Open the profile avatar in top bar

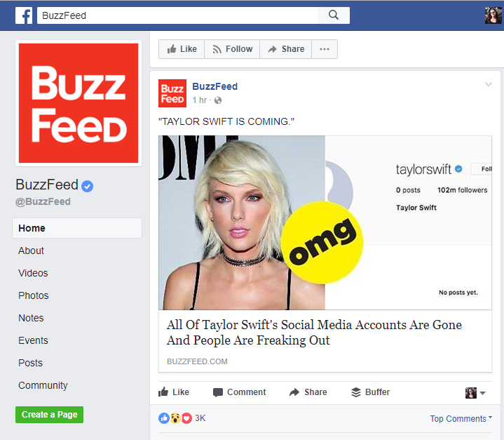pos(493,15)
